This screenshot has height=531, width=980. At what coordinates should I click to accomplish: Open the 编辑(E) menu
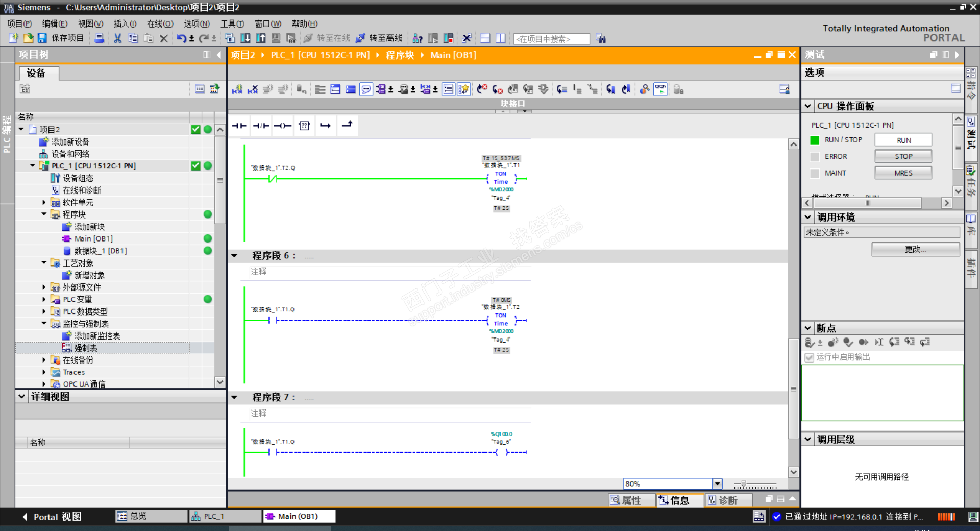[55, 23]
